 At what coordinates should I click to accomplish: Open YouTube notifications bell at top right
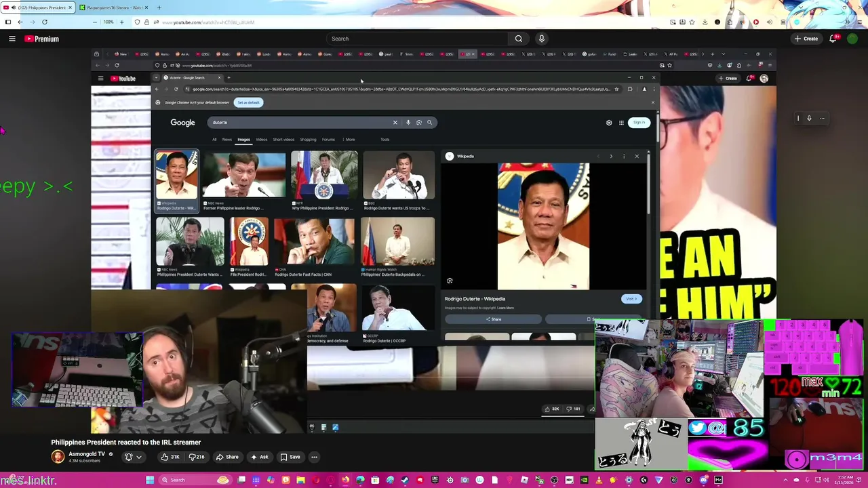pos(833,39)
